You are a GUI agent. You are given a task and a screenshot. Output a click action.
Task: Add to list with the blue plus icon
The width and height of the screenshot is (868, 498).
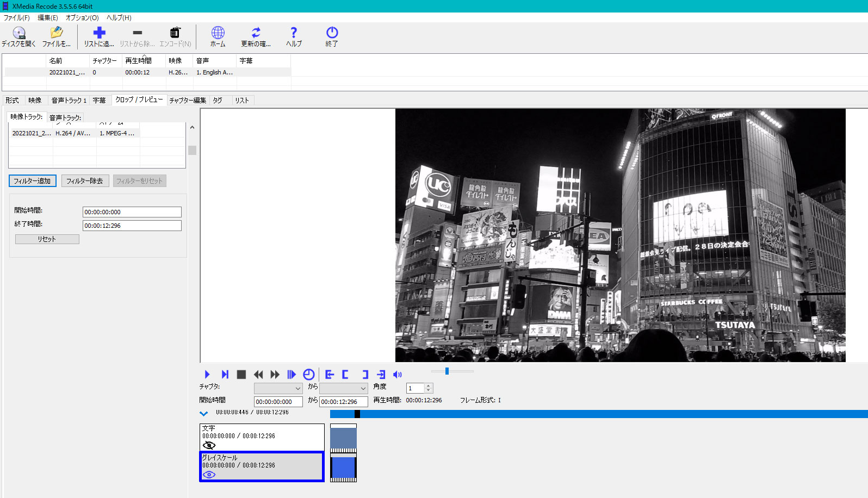pyautogui.click(x=99, y=33)
